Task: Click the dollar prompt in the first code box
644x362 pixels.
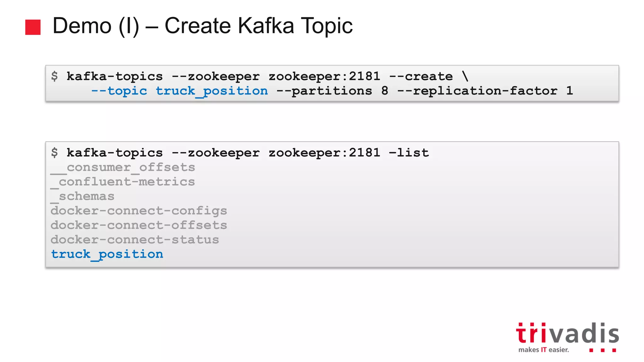Action: [54, 76]
